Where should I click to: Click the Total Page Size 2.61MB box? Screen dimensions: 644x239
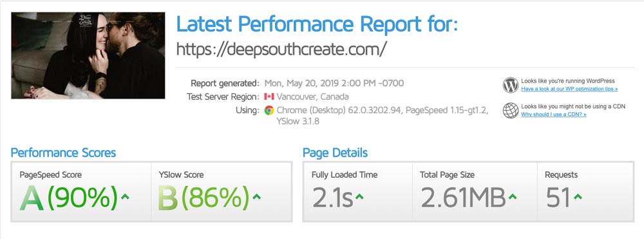[x=475, y=192]
